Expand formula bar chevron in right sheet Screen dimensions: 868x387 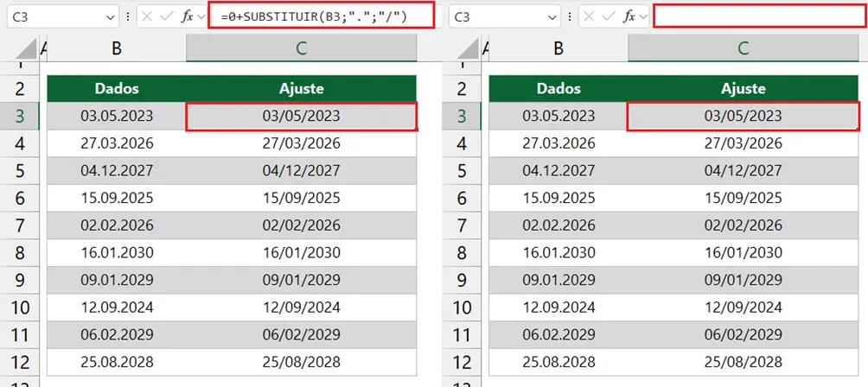click(x=642, y=17)
